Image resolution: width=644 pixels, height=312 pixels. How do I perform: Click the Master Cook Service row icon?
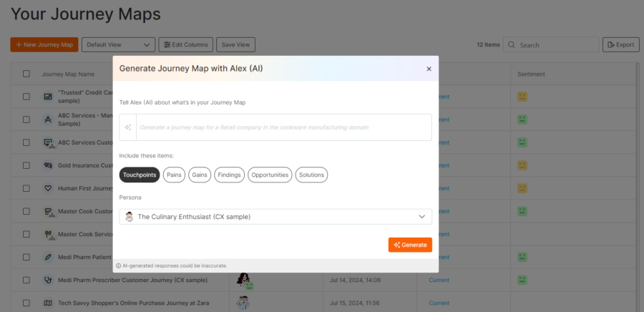click(x=48, y=235)
